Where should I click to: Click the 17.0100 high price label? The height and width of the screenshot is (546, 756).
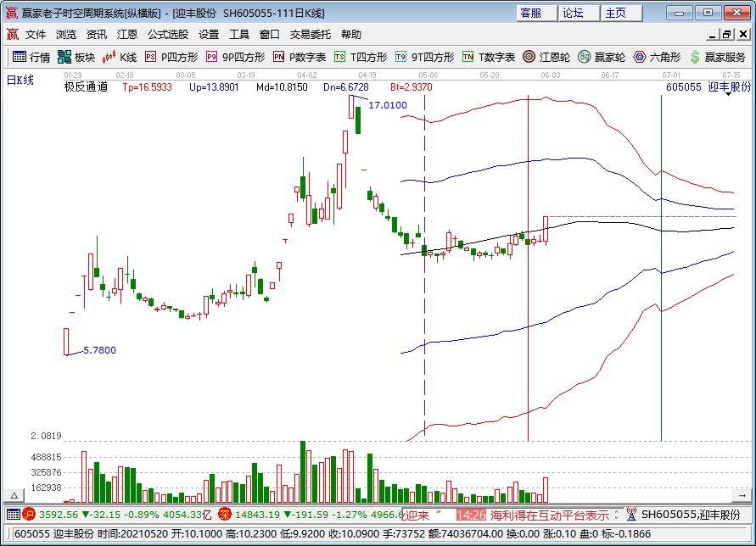tap(388, 105)
